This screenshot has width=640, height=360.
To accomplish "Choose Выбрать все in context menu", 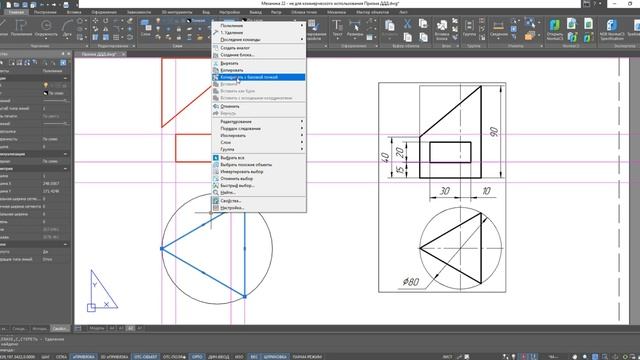I will pos(259,158).
